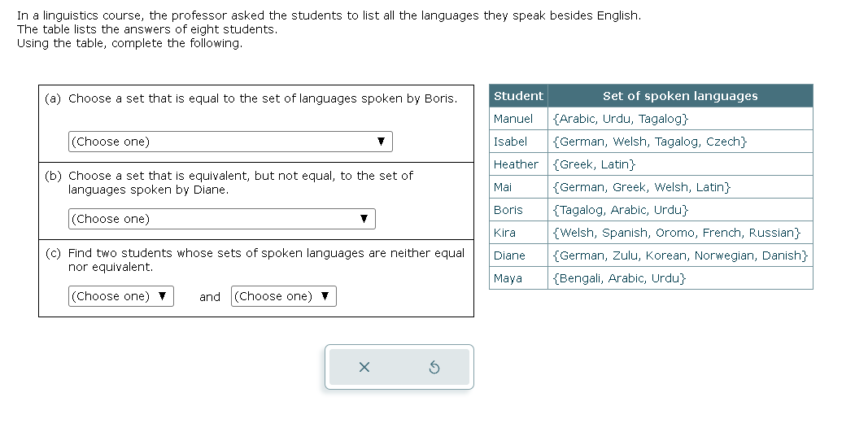868x441 pixels.
Task: Select the 'Diane' table cell
Action: pyautogui.click(x=519, y=255)
